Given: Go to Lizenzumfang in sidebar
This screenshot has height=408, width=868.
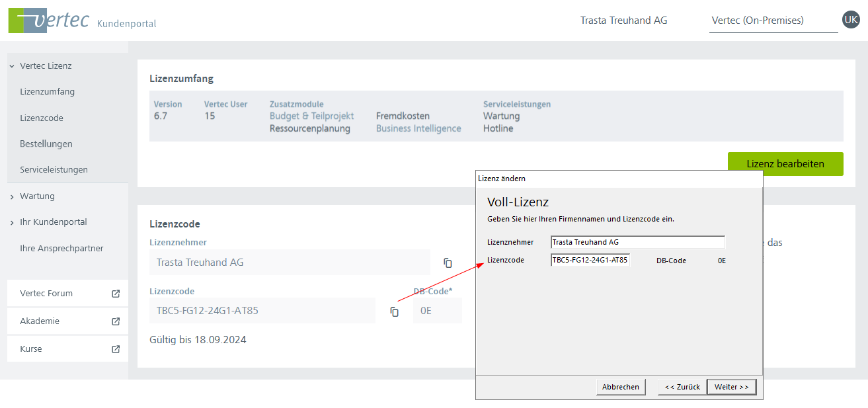Looking at the screenshot, I should 47,92.
